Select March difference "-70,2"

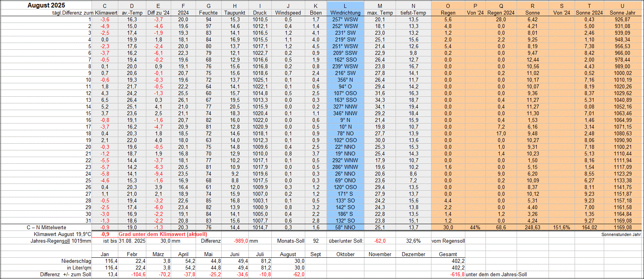(164, 274)
